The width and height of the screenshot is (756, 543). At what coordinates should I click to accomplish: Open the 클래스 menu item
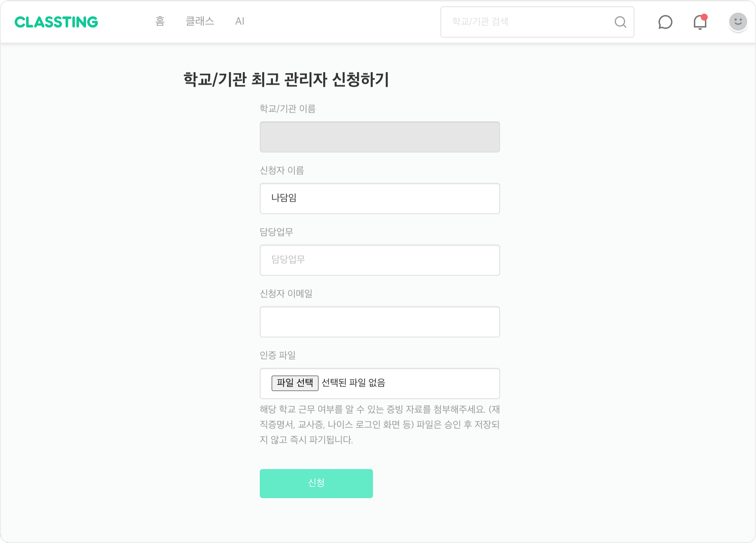200,21
